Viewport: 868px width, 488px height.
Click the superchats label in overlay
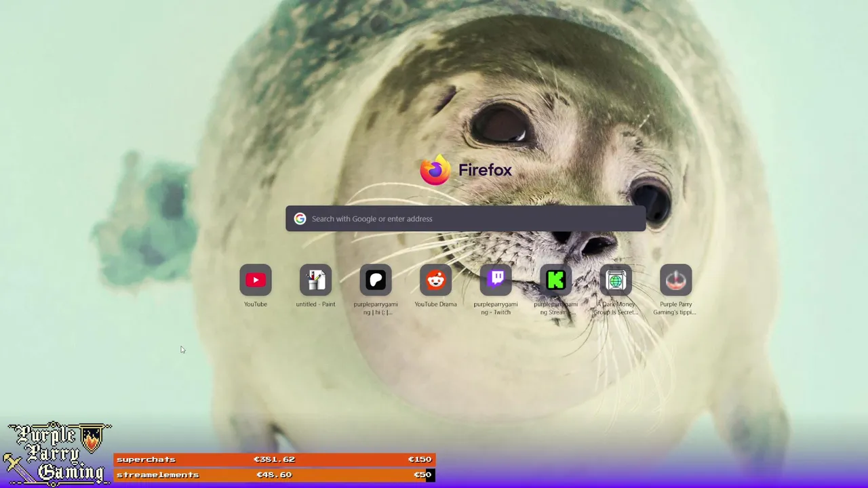tap(146, 460)
